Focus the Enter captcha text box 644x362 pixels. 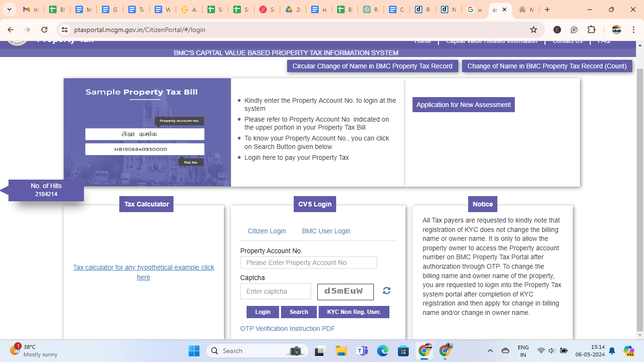coord(275,291)
